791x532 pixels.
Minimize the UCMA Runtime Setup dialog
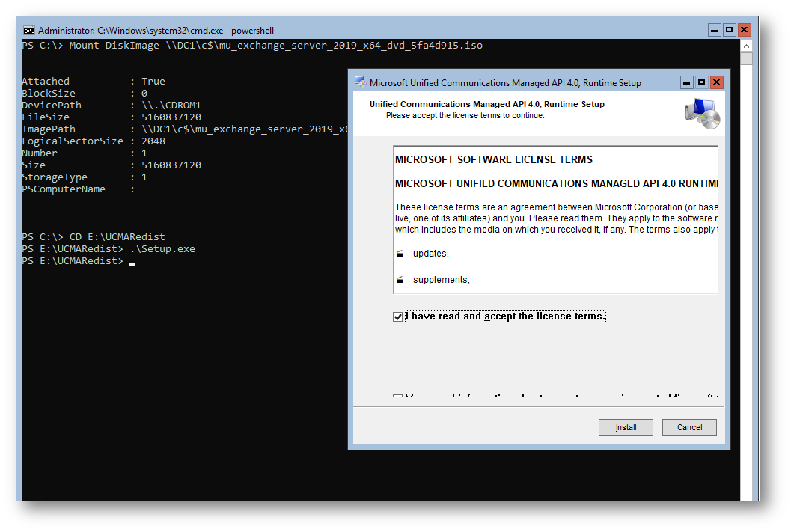pyautogui.click(x=686, y=82)
